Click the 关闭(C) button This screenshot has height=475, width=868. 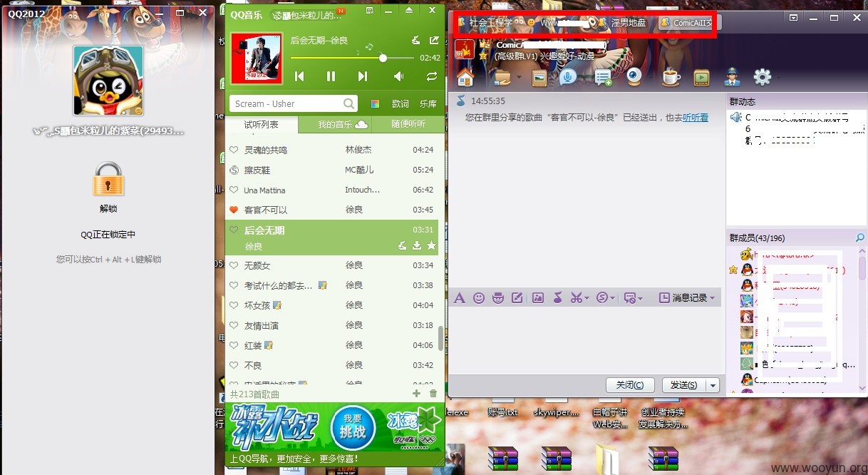pos(630,384)
